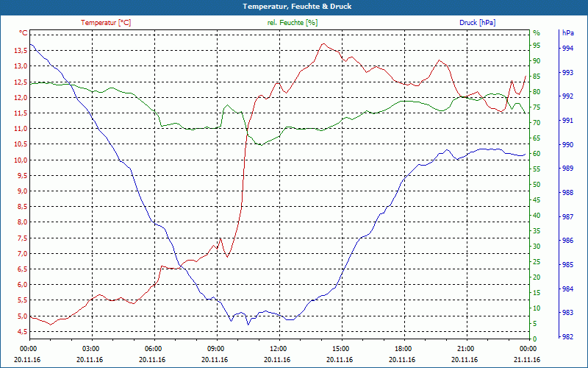The height and width of the screenshot is (368, 588).
Task: Click the blue 'hPa' axis unit header
Action: click(567, 33)
